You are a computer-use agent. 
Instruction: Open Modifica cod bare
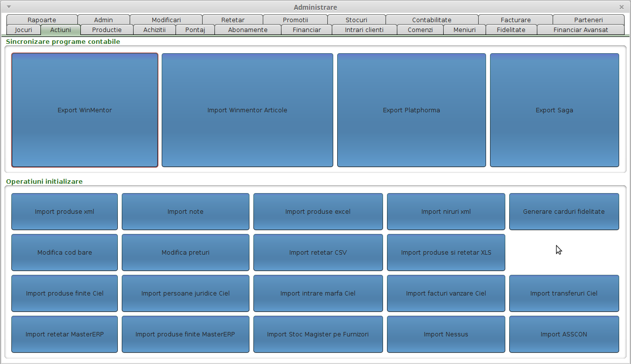(65, 253)
